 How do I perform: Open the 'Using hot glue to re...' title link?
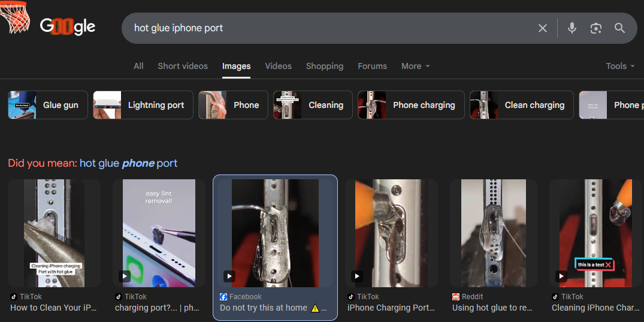[x=492, y=308]
